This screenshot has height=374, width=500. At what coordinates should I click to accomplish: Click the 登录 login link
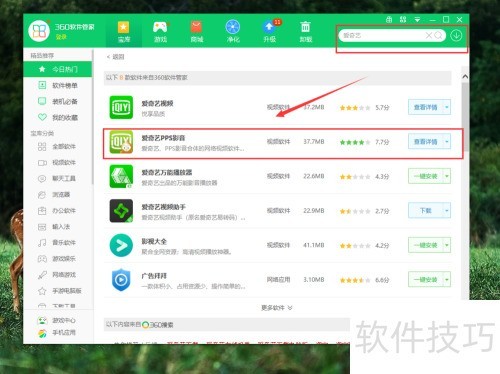pos(61,37)
